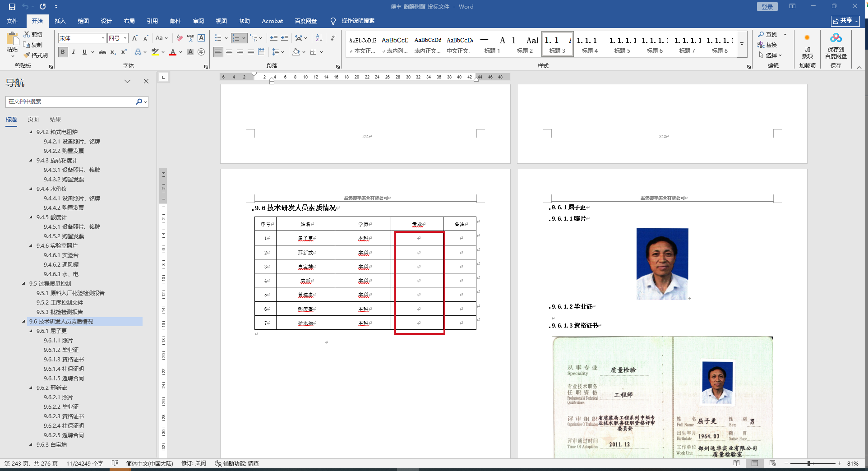868x471 pixels.
Task: Open the 插入 (Insert) ribbon tab
Action: (60, 21)
